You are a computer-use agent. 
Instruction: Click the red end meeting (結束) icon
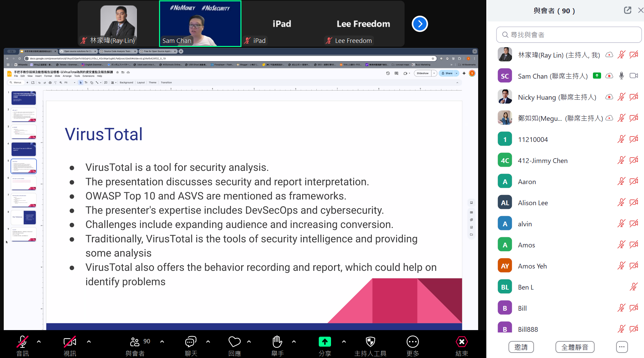[461, 342]
